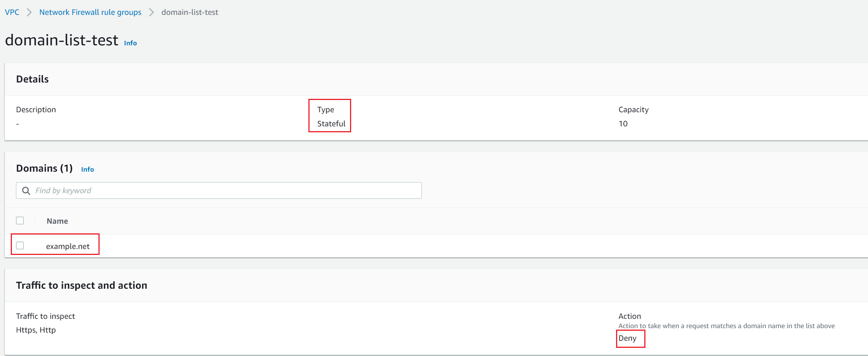Click the breadcrumb chevron after VPC
Screen dimensions: 868x356
coord(29,12)
